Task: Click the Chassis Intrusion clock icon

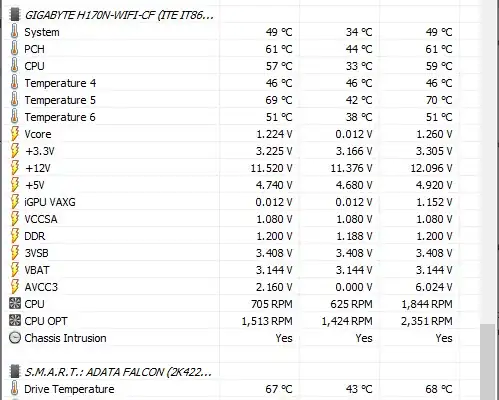Action: coord(15,338)
